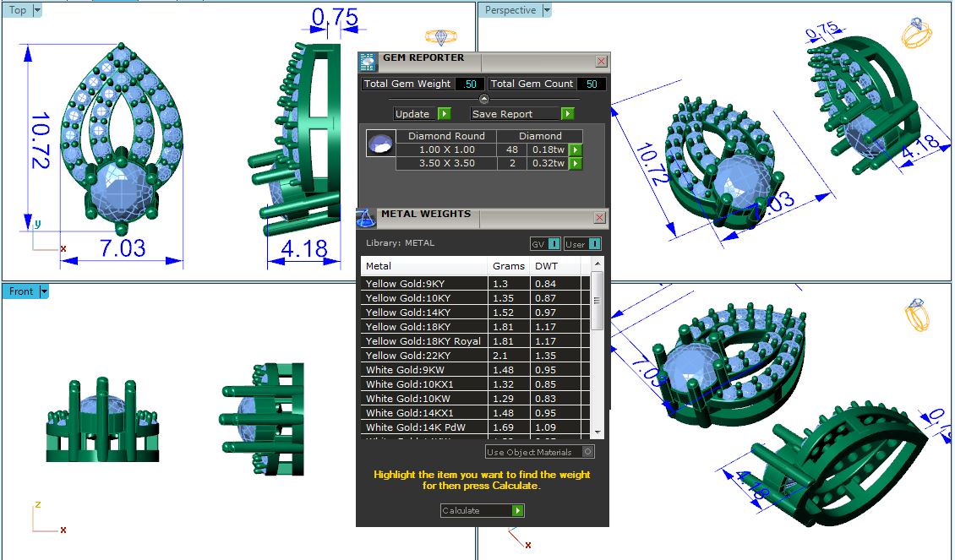Select the White Gold:14K PdW row
The height and width of the screenshot is (560, 955).
point(424,427)
